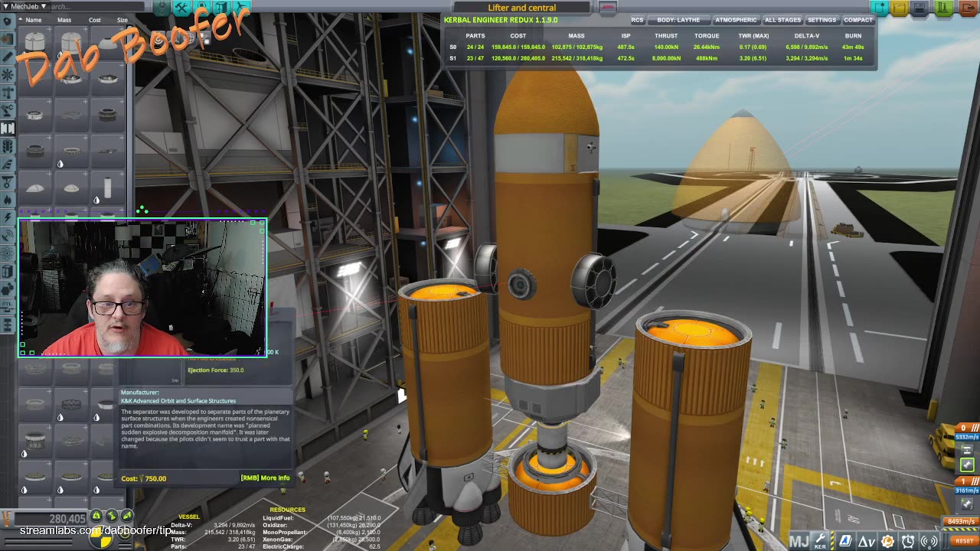Open BODY: LAYTHE body selector
Viewport: 980px width, 551px height.
click(x=678, y=20)
